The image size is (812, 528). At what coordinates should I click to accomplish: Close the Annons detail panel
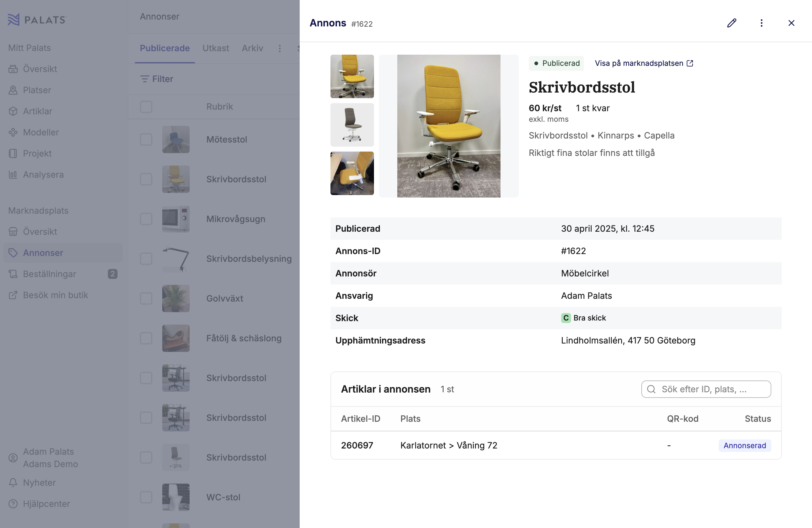pos(791,23)
